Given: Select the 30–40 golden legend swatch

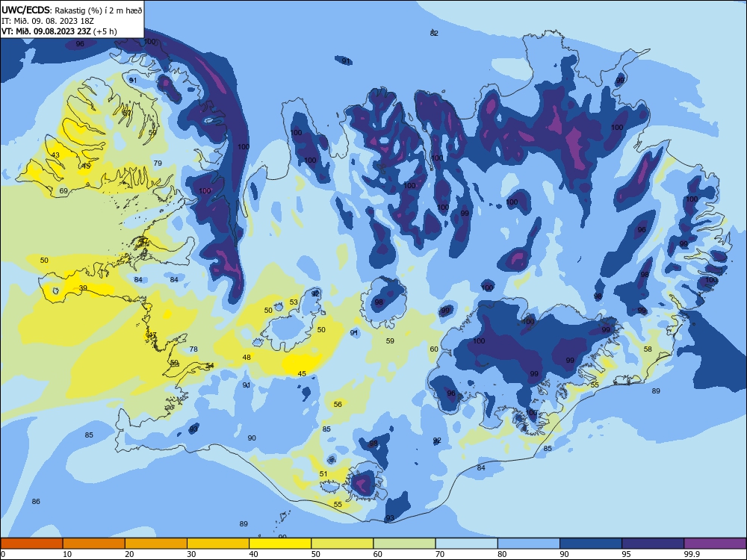Looking at the screenshot, I should pyautogui.click(x=218, y=544).
